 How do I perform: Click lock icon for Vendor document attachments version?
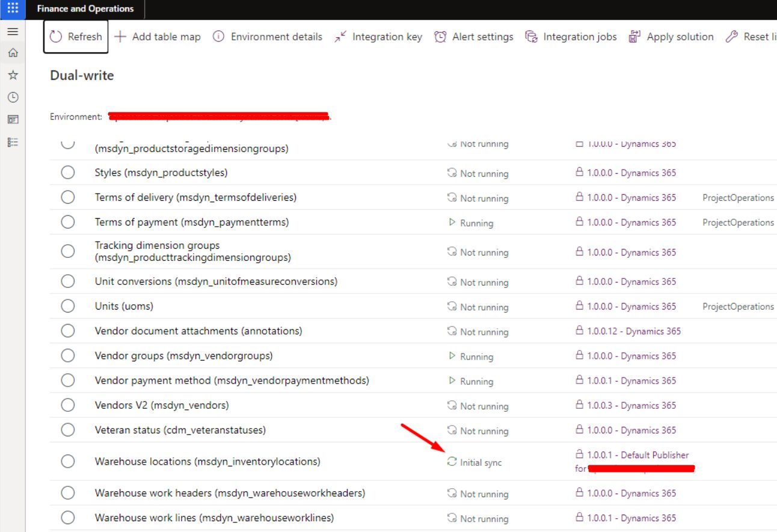(x=580, y=331)
